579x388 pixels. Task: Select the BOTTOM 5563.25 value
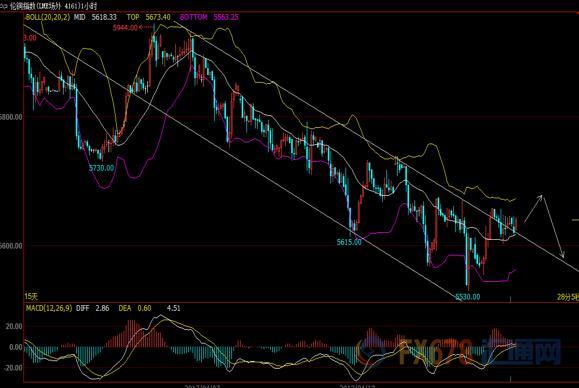click(x=209, y=17)
